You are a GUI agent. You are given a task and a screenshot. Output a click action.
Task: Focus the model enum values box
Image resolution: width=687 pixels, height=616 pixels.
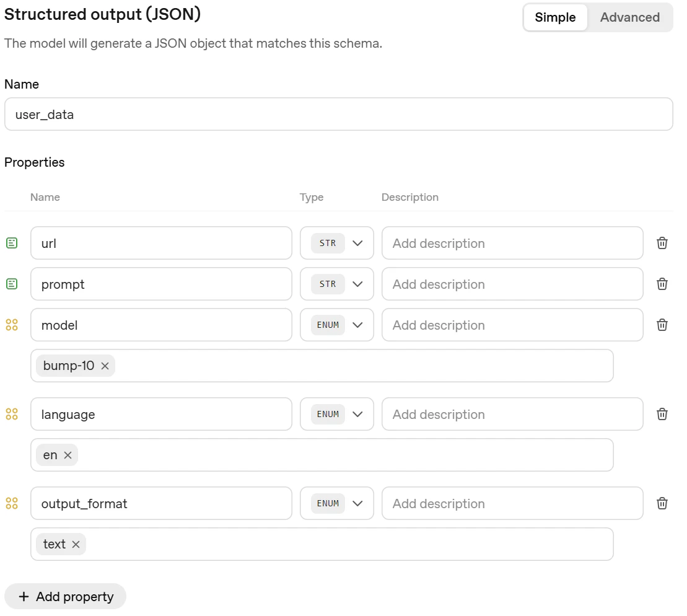click(322, 366)
